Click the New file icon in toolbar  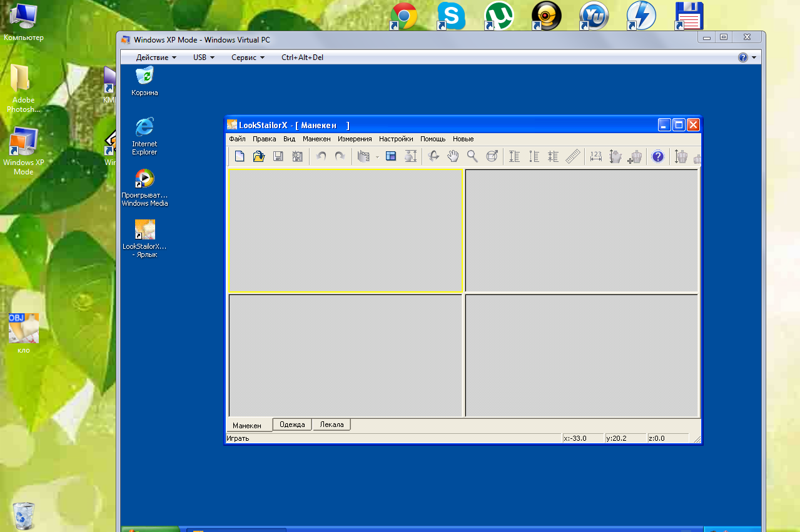click(x=239, y=156)
